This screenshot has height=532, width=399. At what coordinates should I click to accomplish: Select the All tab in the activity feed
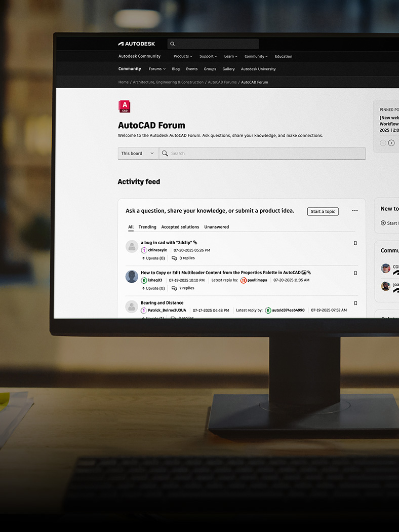131,227
